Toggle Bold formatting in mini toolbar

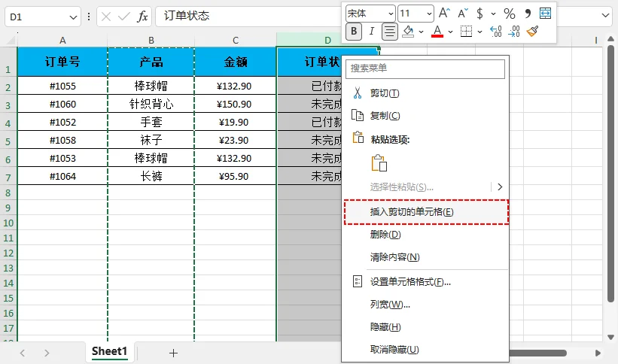point(354,31)
